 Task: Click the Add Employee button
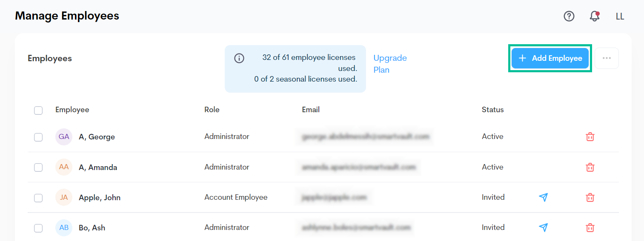click(x=550, y=58)
